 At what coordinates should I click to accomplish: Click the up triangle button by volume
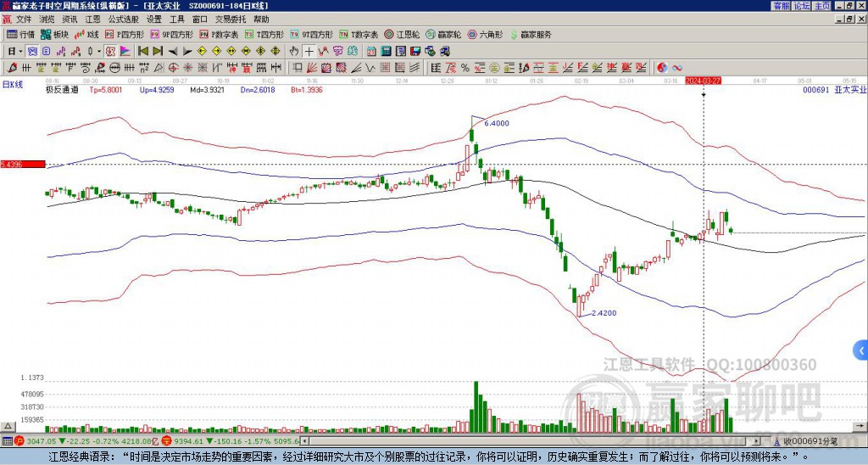pyautogui.click(x=8, y=426)
